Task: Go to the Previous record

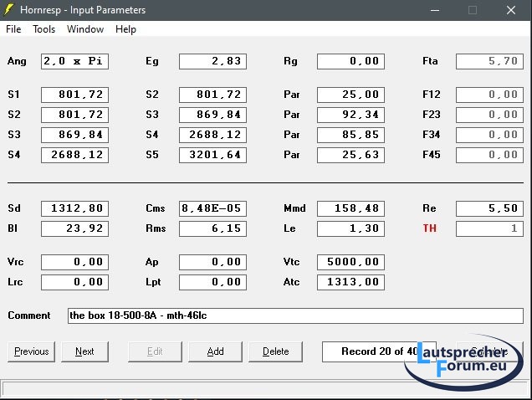Action: click(31, 351)
